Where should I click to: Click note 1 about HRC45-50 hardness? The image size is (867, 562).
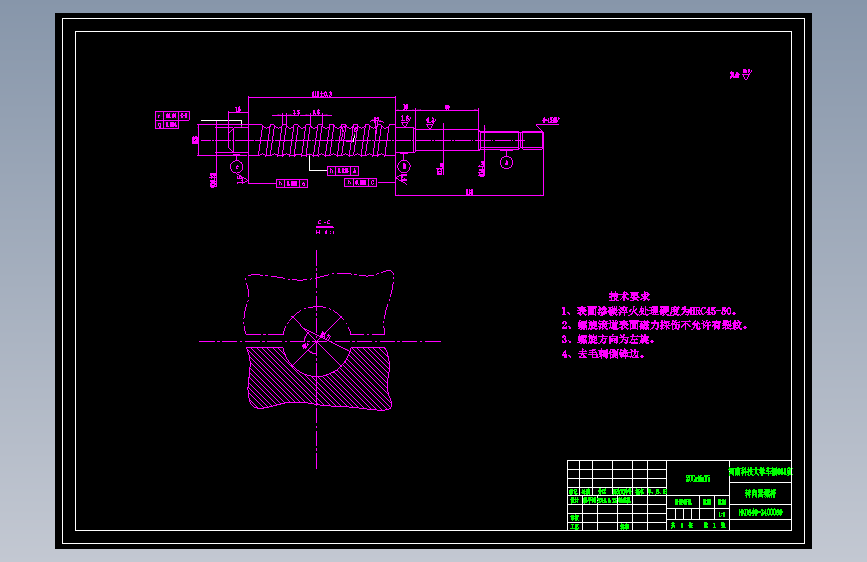(649, 311)
